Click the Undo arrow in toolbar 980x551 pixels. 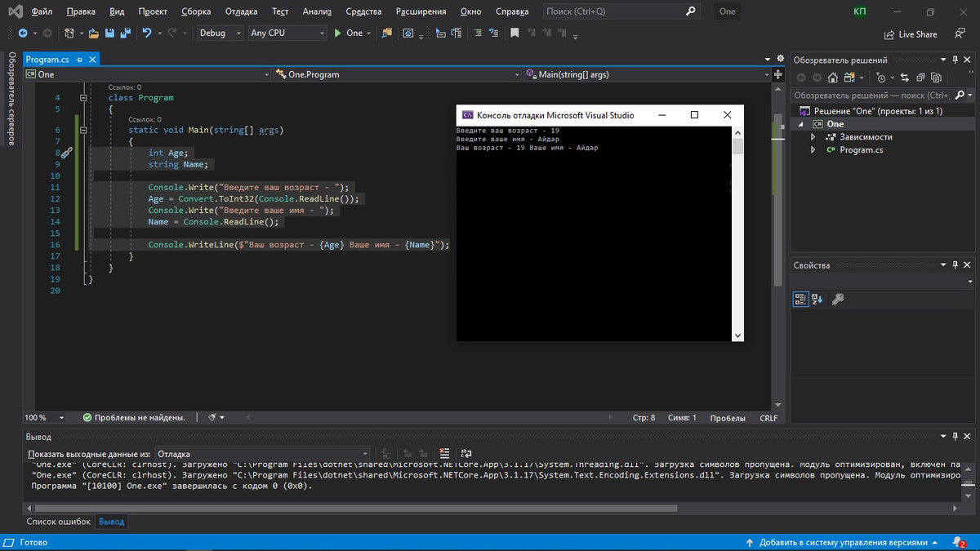(x=147, y=33)
